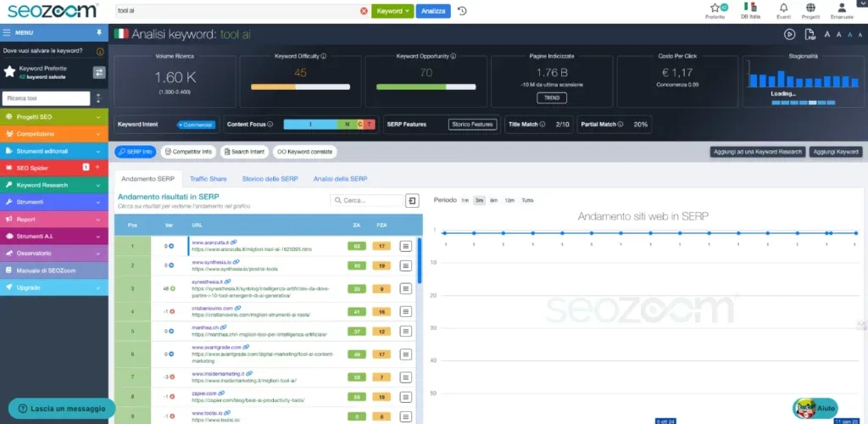Open Search Intent view

(244, 152)
